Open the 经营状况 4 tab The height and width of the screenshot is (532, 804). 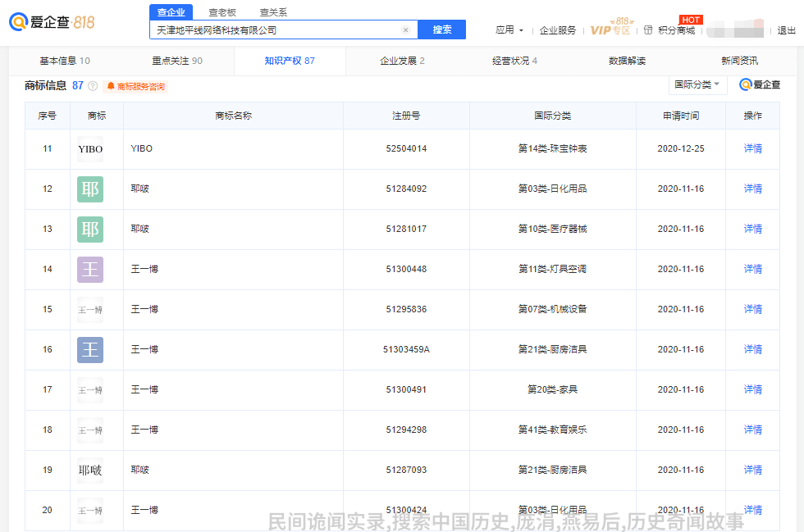(x=514, y=61)
